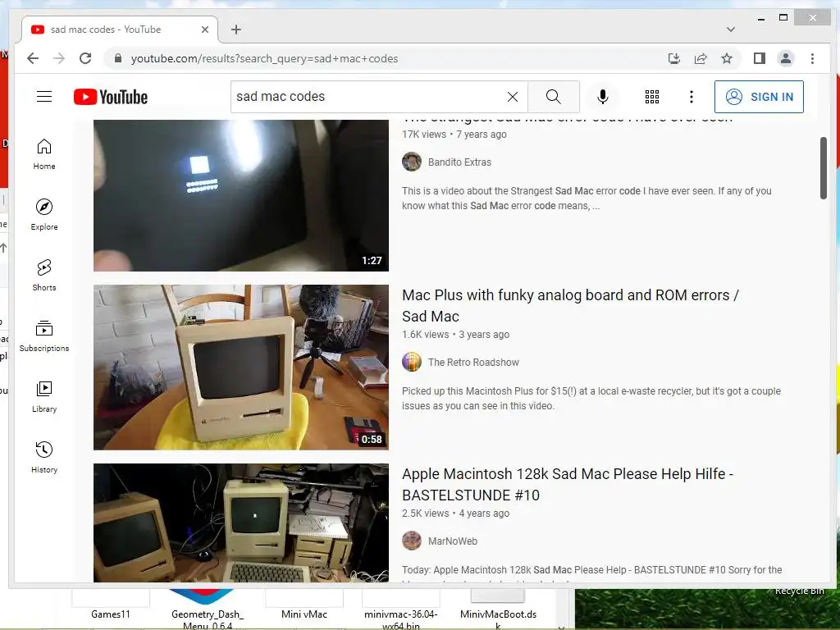The height and width of the screenshot is (630, 840).
Task: Open History in the sidebar
Action: pyautogui.click(x=44, y=457)
